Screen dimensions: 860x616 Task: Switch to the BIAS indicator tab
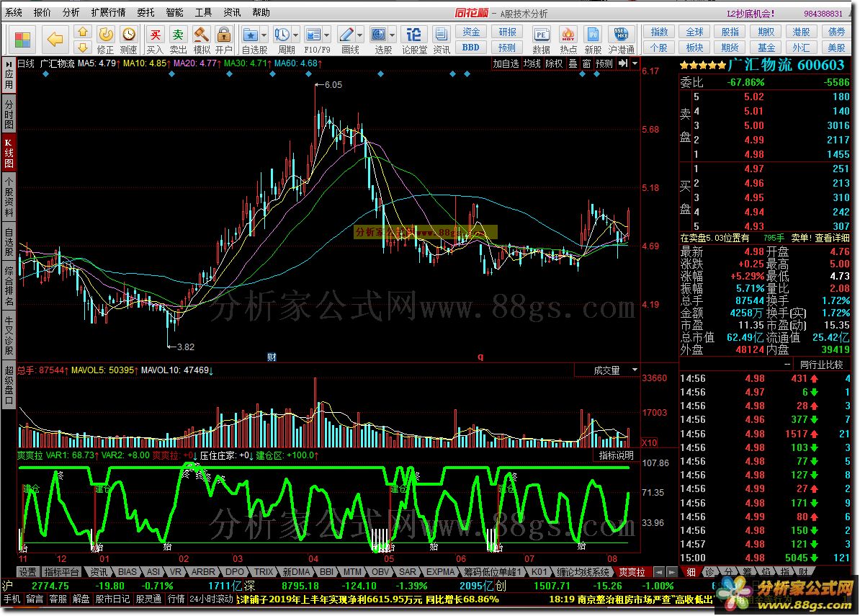click(127, 571)
